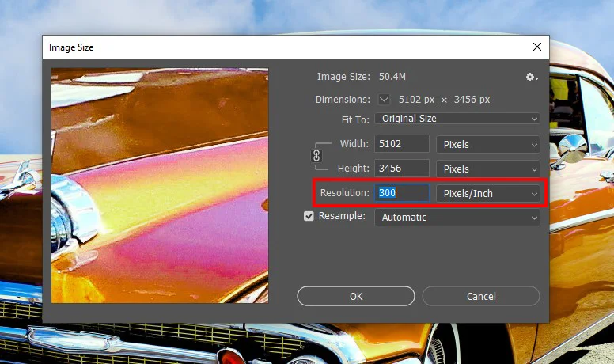Cancel the Image Size dialog

481,296
